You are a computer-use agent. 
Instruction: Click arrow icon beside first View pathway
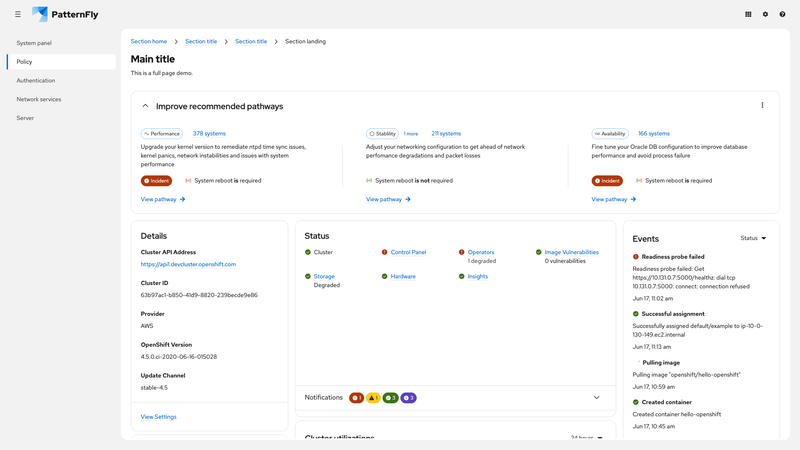[182, 199]
